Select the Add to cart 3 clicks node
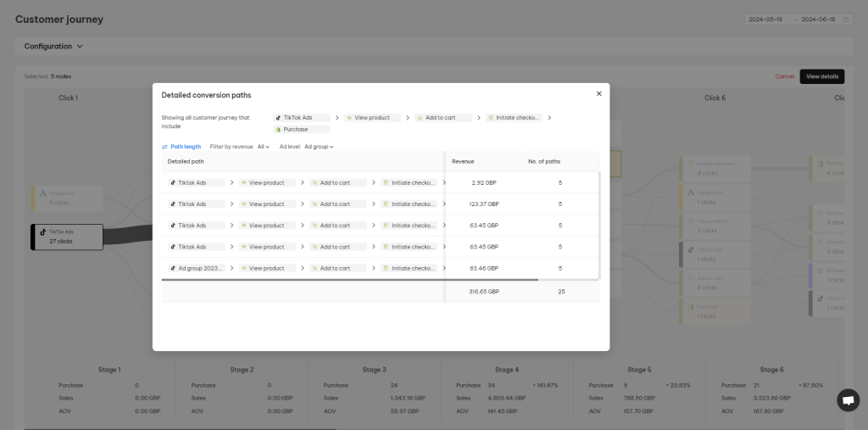The height and width of the screenshot is (430, 868). tap(715, 282)
